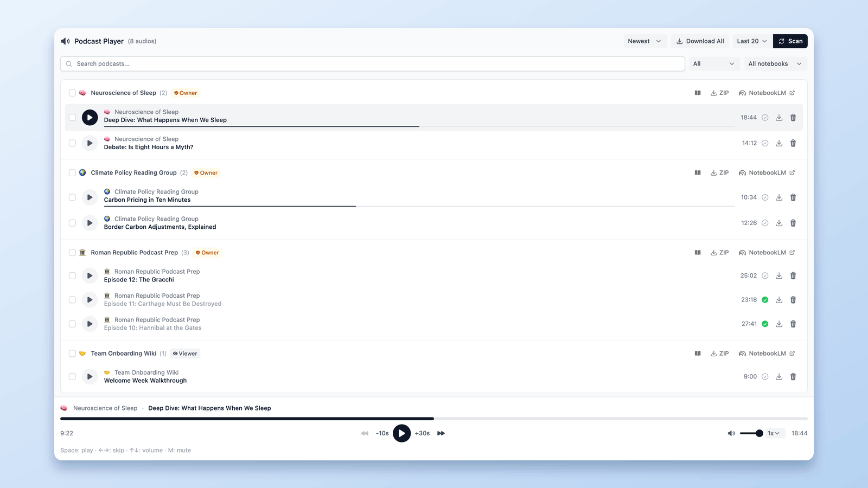This screenshot has width=868, height=488.
Task: Open the All notebooks dropdown
Action: pos(775,64)
